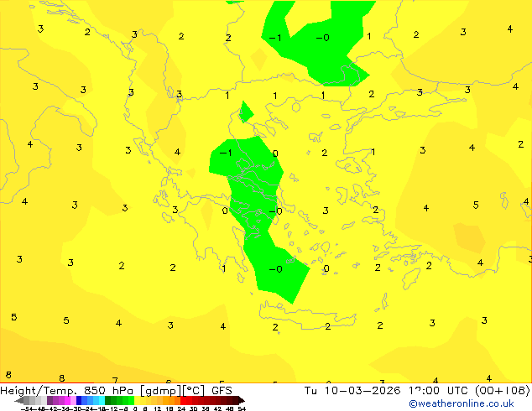Click the '-1' label in top green zone

tap(275, 38)
